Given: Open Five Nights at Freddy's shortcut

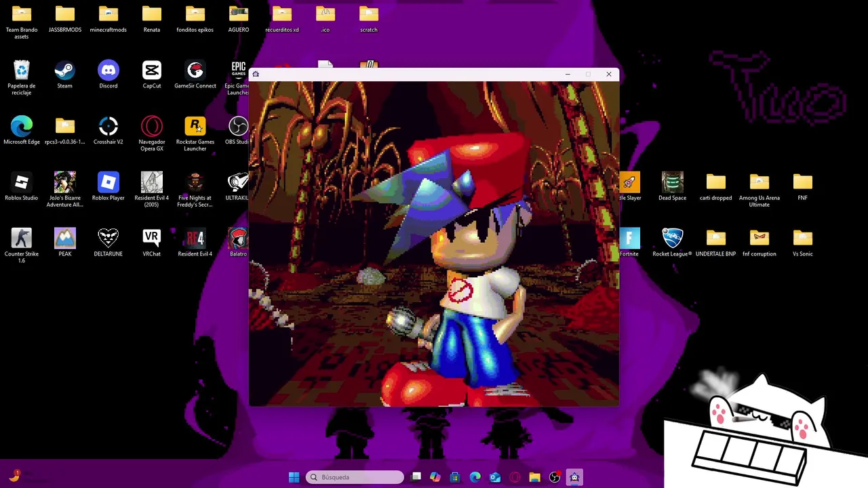Looking at the screenshot, I should click(x=195, y=190).
